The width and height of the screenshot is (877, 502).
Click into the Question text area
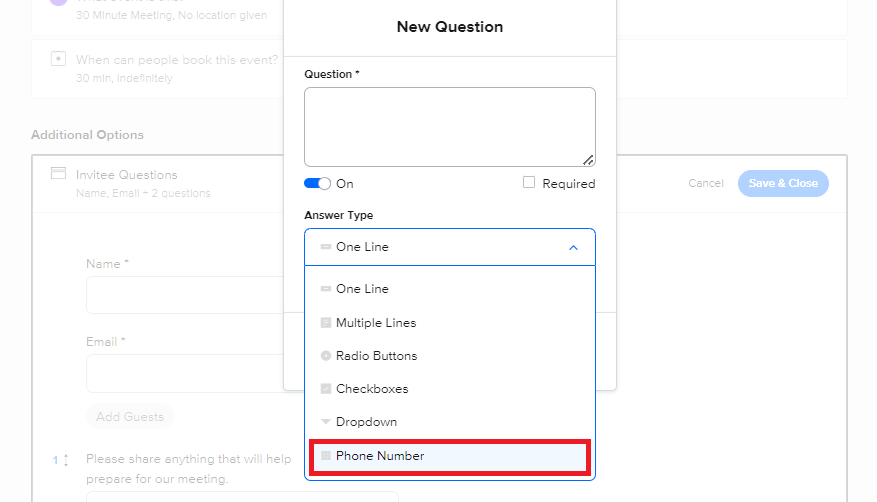click(450, 127)
